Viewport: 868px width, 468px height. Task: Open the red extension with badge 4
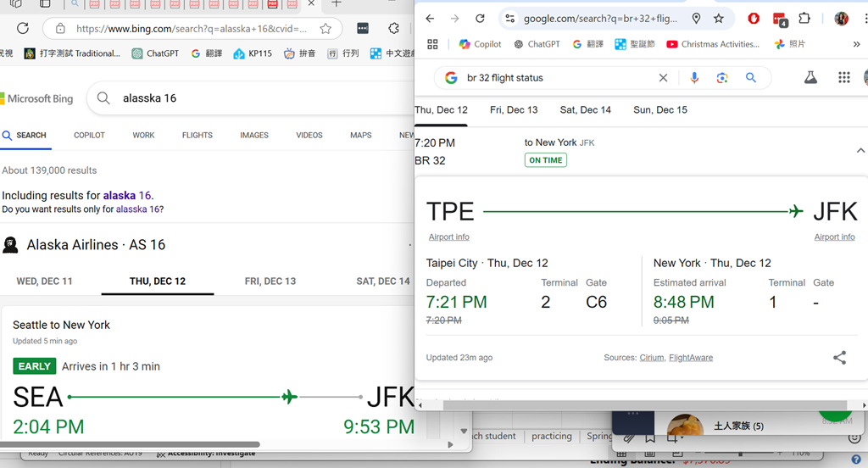pos(780,20)
